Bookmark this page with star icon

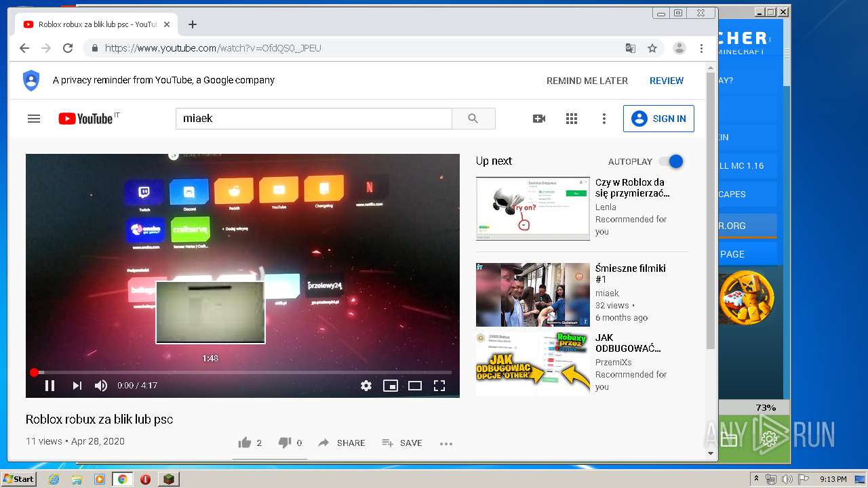[652, 48]
